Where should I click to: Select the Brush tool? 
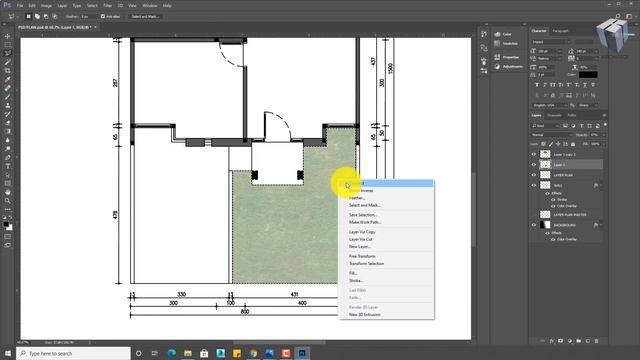pos(8,97)
